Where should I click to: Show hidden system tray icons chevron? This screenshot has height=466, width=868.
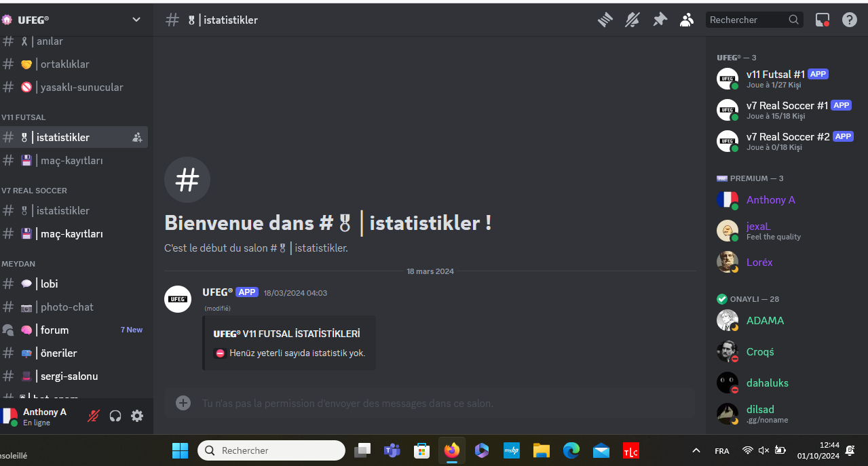696,450
